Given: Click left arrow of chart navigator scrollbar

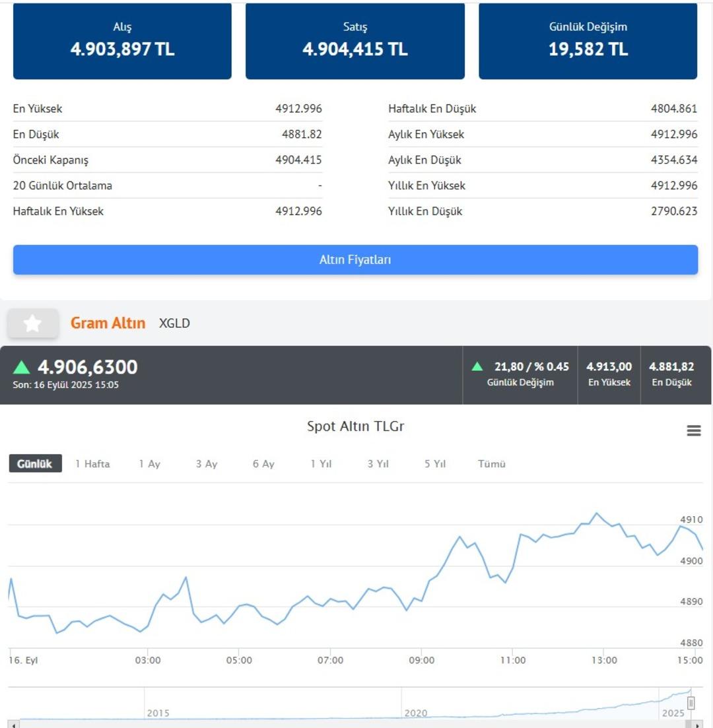Looking at the screenshot, I should [14, 724].
